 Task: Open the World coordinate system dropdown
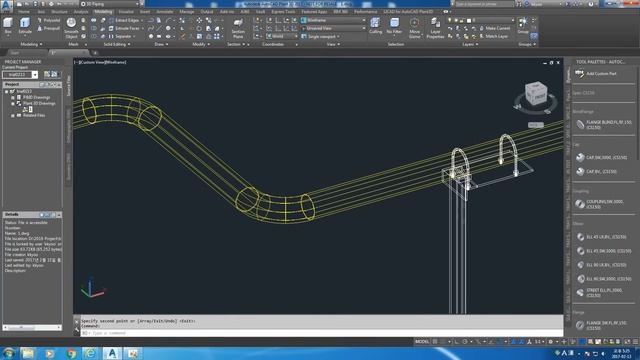click(282, 36)
